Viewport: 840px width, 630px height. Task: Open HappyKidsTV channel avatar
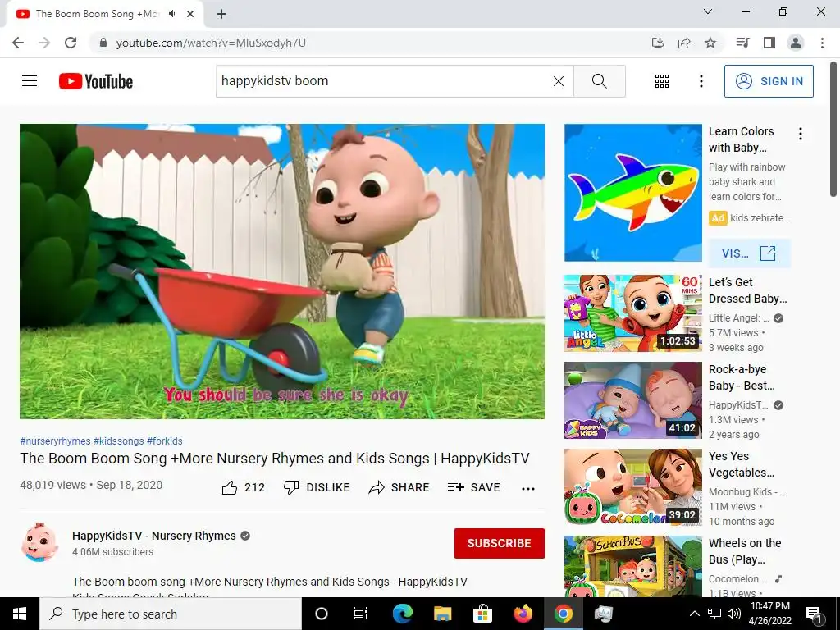tap(39, 542)
